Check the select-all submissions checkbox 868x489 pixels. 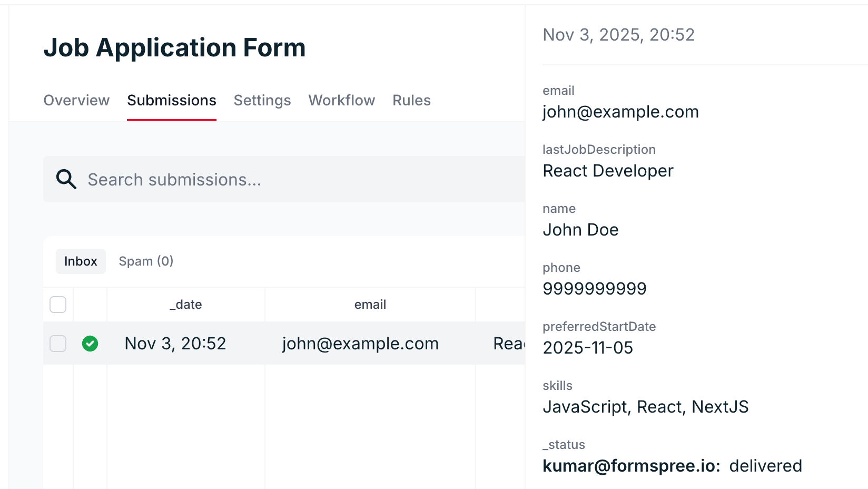58,305
